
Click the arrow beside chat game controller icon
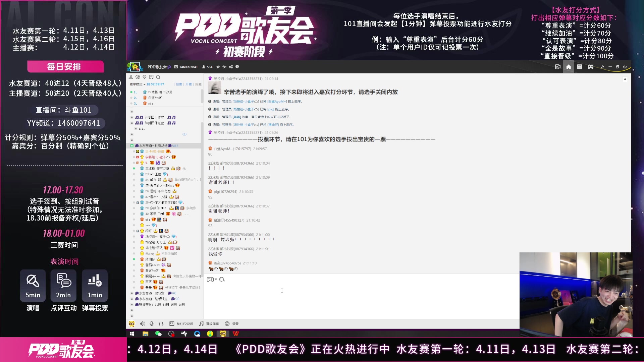(216, 280)
